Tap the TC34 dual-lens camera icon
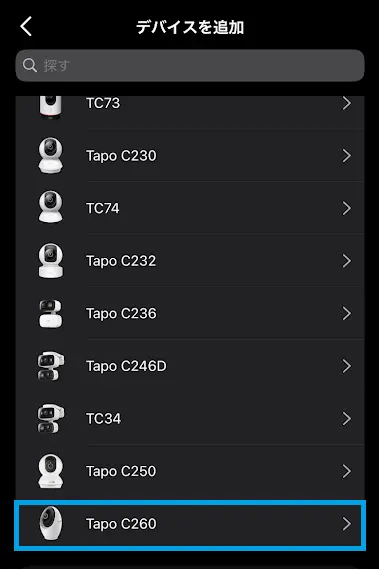The image size is (379, 569). pyautogui.click(x=50, y=418)
